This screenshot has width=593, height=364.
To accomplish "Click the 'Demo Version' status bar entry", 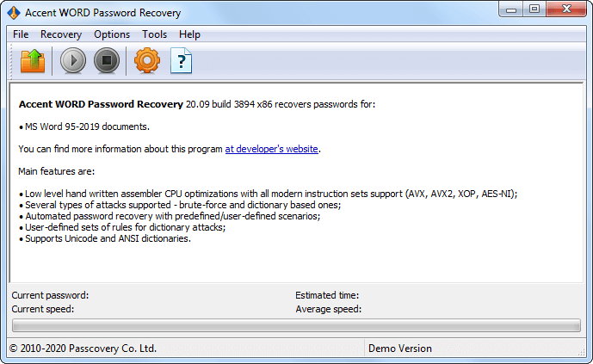I will (x=399, y=349).
